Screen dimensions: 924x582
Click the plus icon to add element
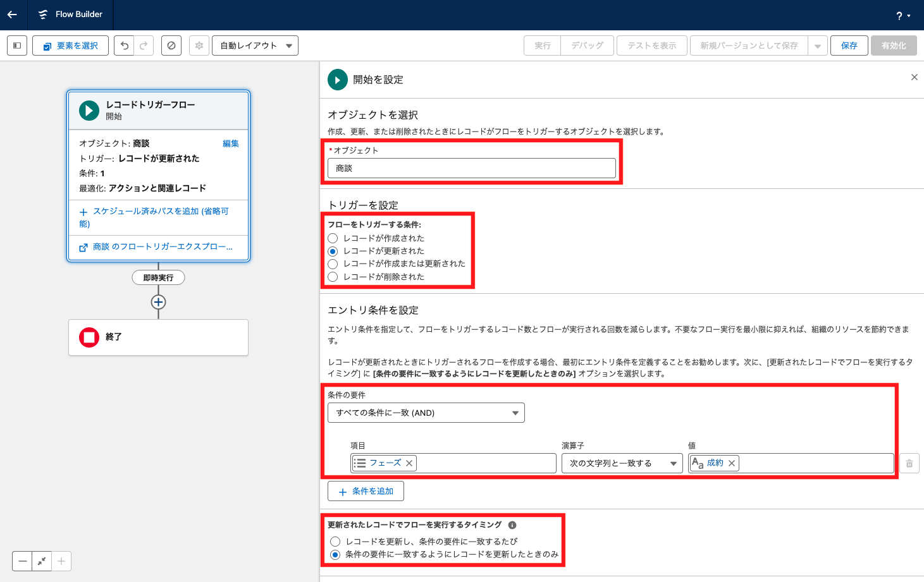(158, 302)
